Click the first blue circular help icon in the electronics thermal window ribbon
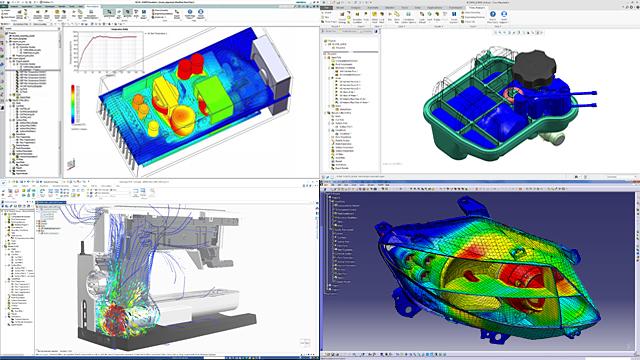This screenshot has height=360, width=640. 190,12
